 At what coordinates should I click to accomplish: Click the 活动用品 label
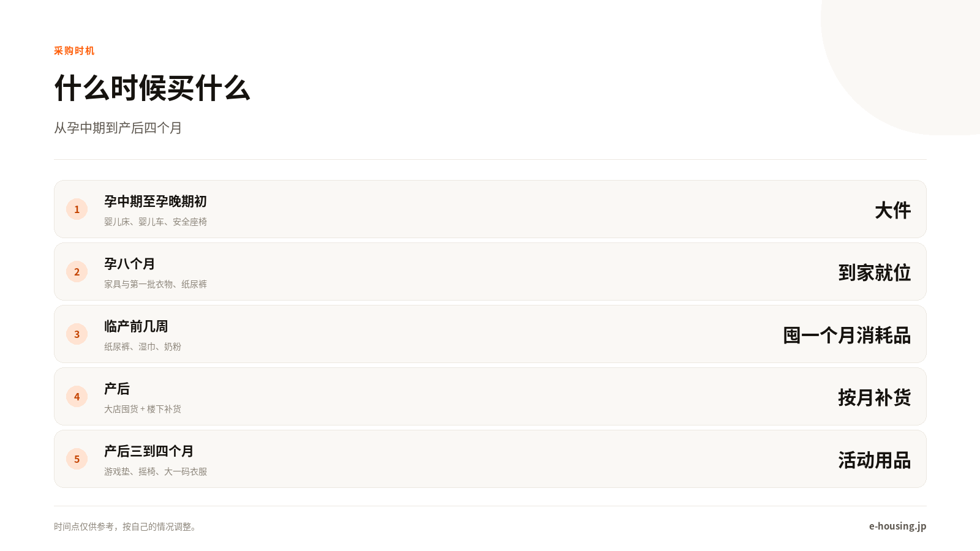click(875, 460)
